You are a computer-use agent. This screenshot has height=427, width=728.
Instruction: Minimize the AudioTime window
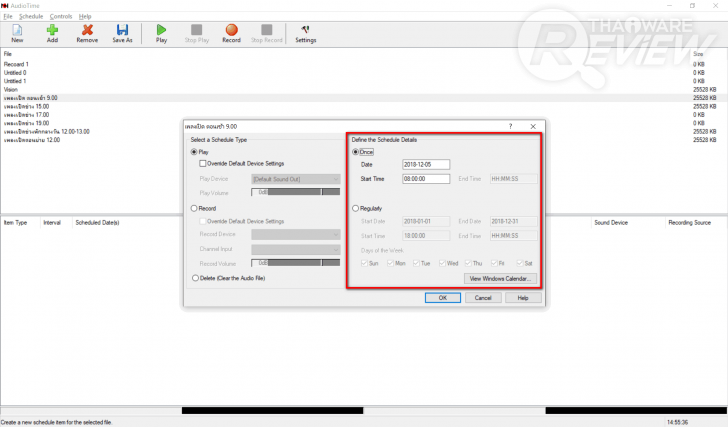coord(670,6)
